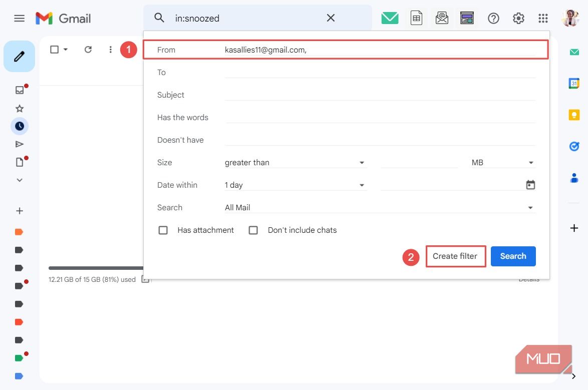This screenshot has width=588, height=390.
Task: Open the Date within 1 day dropdown
Action: (295, 185)
